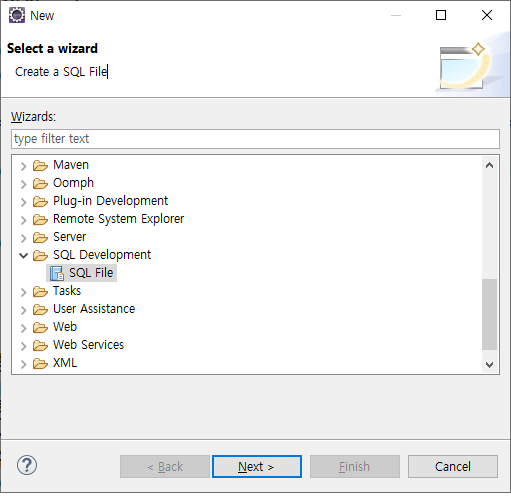
Task: Select the Remote System Explorer label
Action: pyautogui.click(x=118, y=219)
